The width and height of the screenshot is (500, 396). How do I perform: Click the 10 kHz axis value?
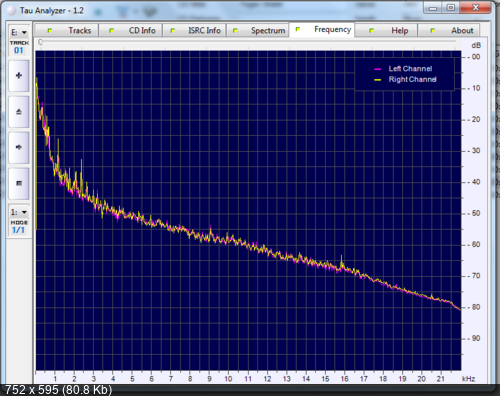pyautogui.click(x=228, y=379)
